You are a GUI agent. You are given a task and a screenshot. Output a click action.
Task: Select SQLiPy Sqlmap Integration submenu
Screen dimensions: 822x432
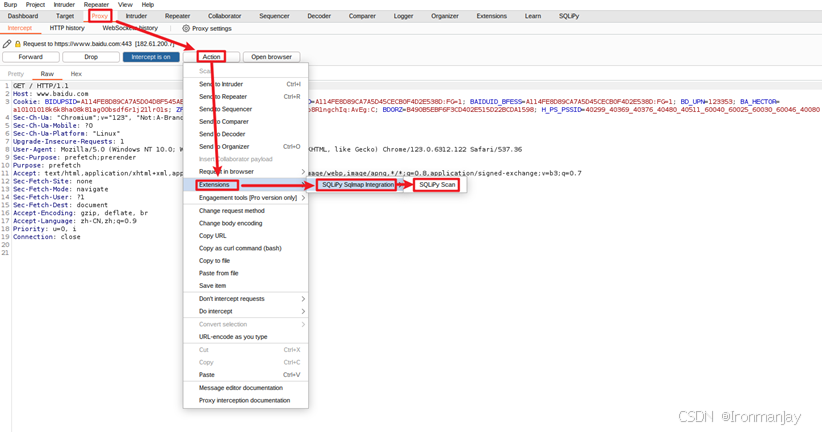pos(358,185)
